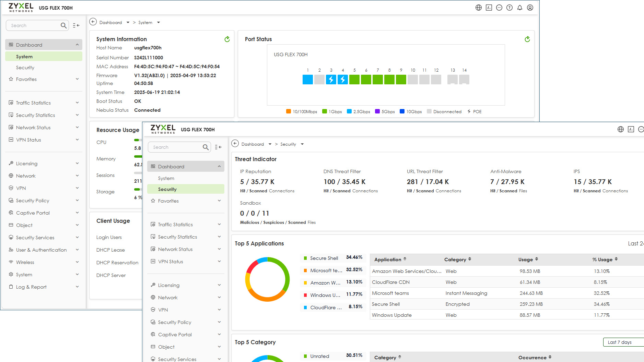The height and width of the screenshot is (362, 644).
Task: Open the bell notifications icon in back window
Action: tap(520, 8)
